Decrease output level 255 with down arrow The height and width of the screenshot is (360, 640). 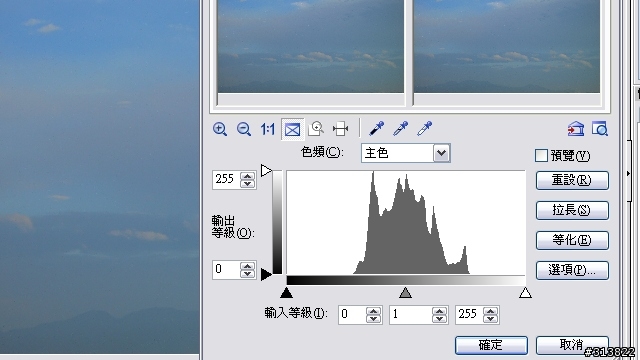(248, 184)
